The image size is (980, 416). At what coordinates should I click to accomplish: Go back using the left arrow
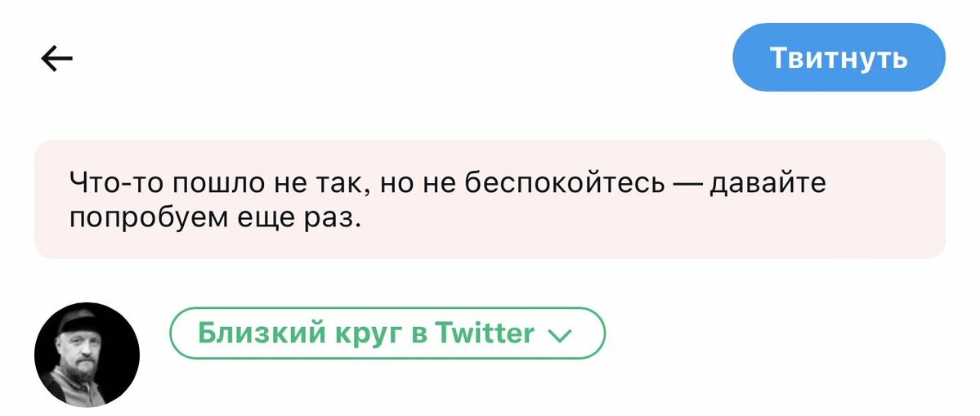point(56,58)
